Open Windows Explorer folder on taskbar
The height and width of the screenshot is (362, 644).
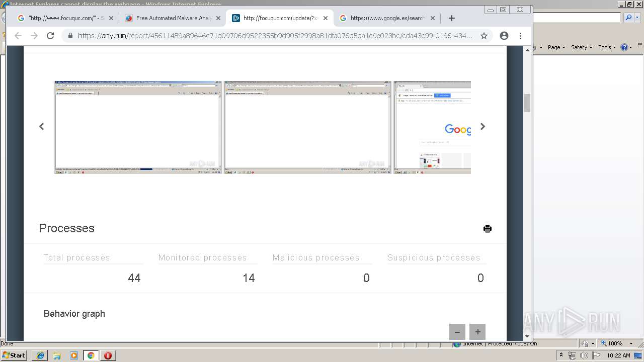tap(57, 355)
